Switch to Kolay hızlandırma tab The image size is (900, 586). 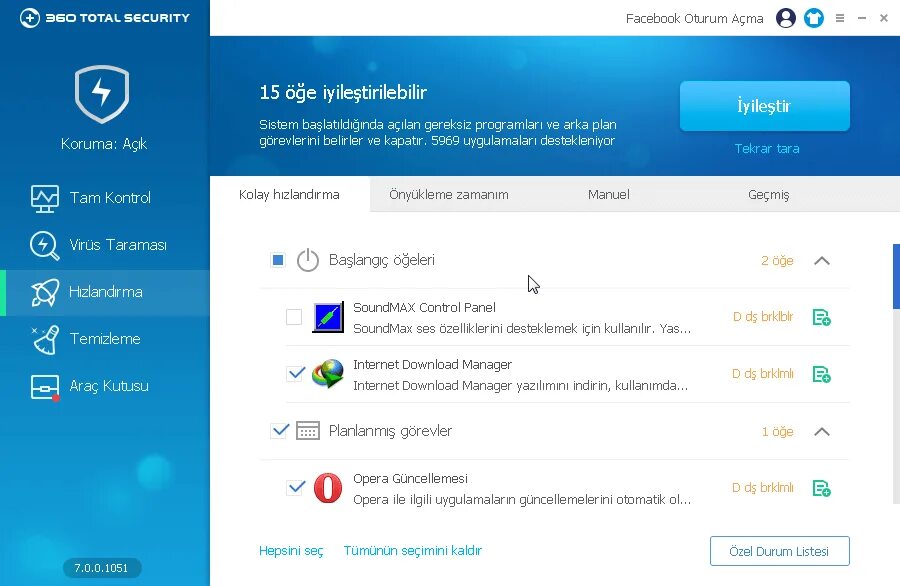(289, 194)
